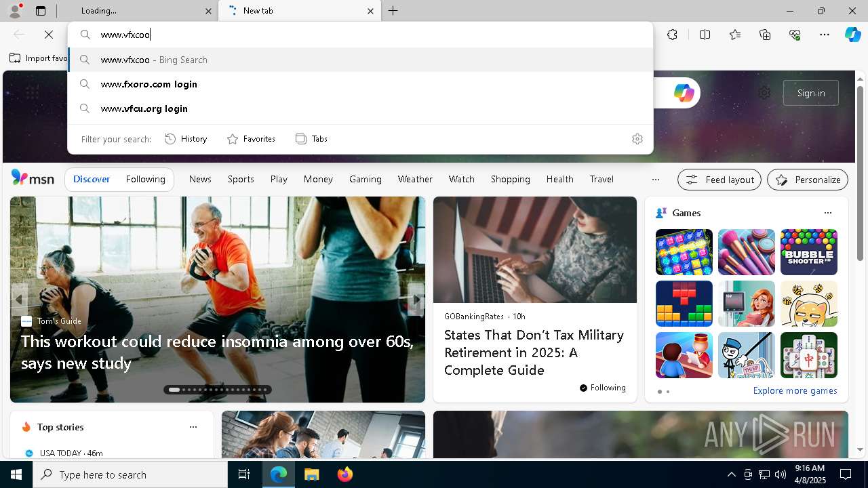Open the News category

tap(200, 179)
